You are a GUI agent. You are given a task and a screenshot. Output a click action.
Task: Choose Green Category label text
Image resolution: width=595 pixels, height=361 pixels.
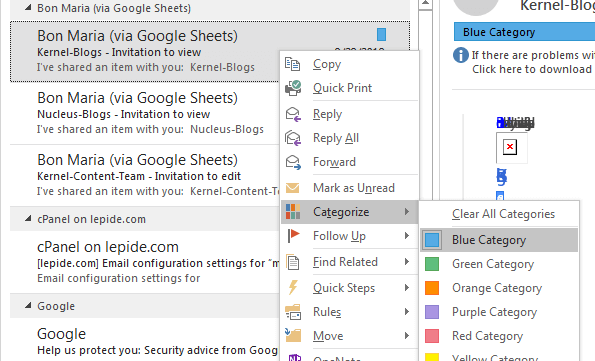click(493, 264)
